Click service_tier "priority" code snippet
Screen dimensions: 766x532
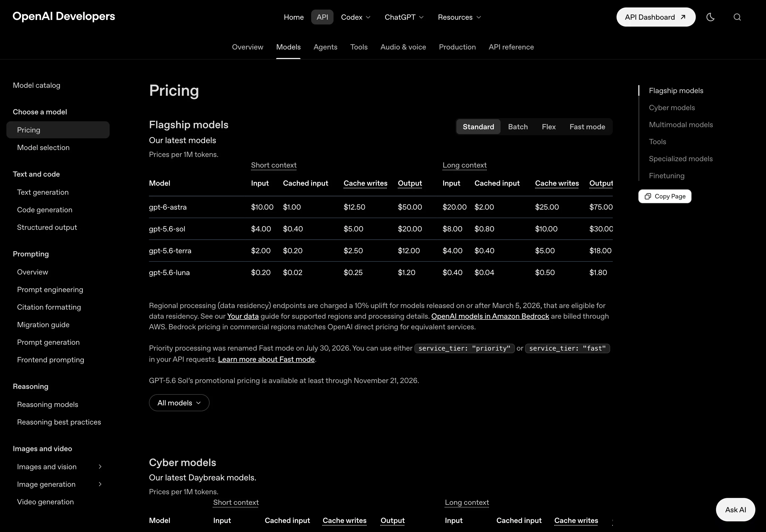464,348
